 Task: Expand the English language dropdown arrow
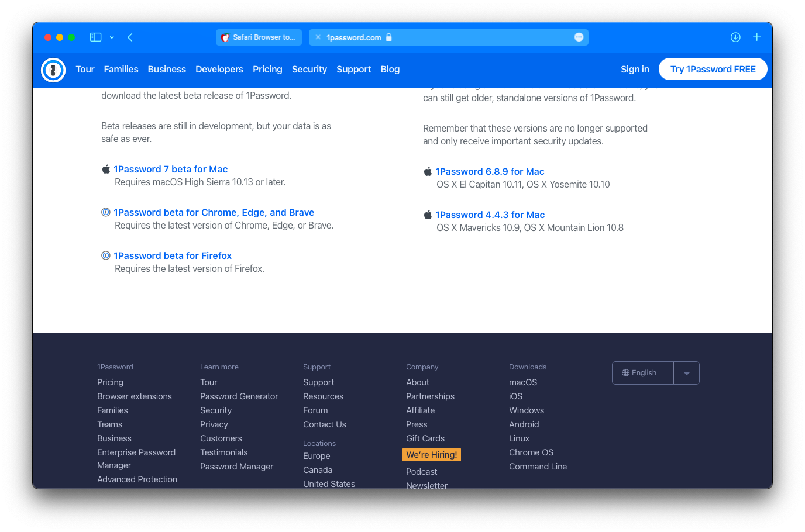coord(687,373)
